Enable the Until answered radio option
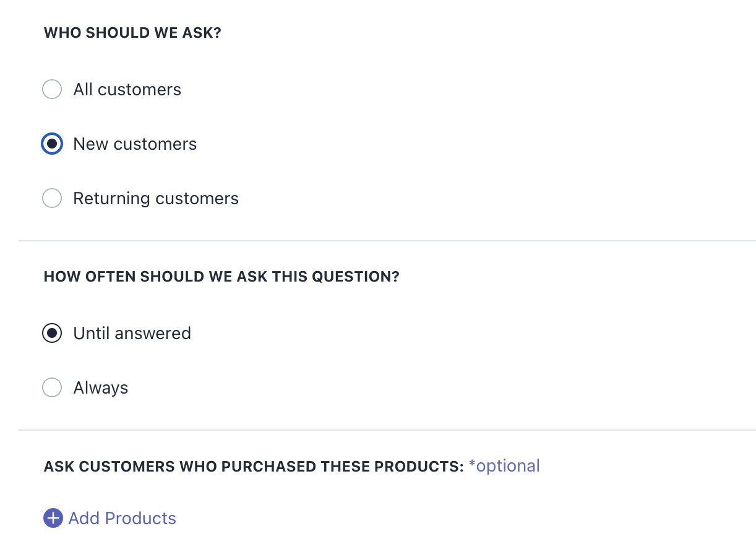The image size is (756, 552). 52,334
